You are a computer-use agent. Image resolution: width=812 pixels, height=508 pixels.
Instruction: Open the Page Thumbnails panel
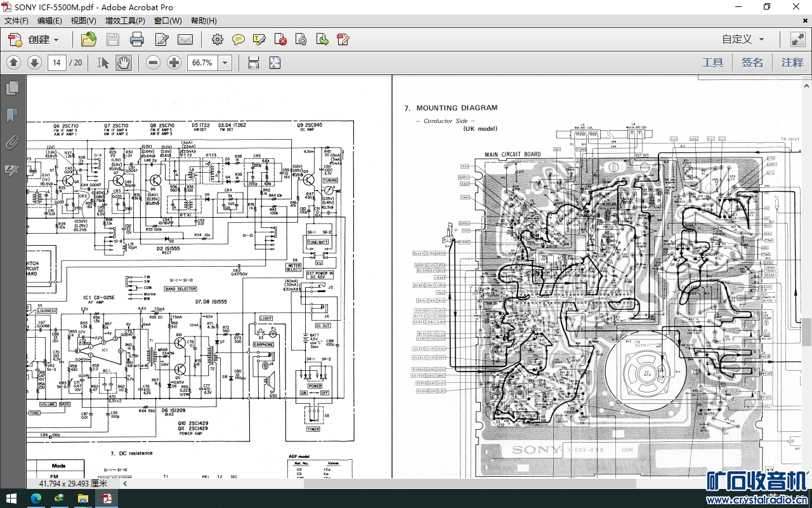(x=11, y=88)
